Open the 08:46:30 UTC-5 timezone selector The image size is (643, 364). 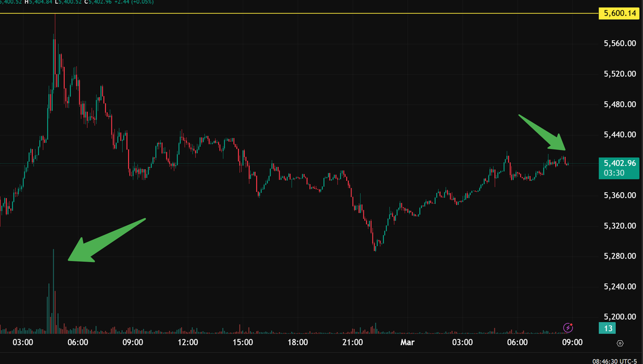pos(615,361)
